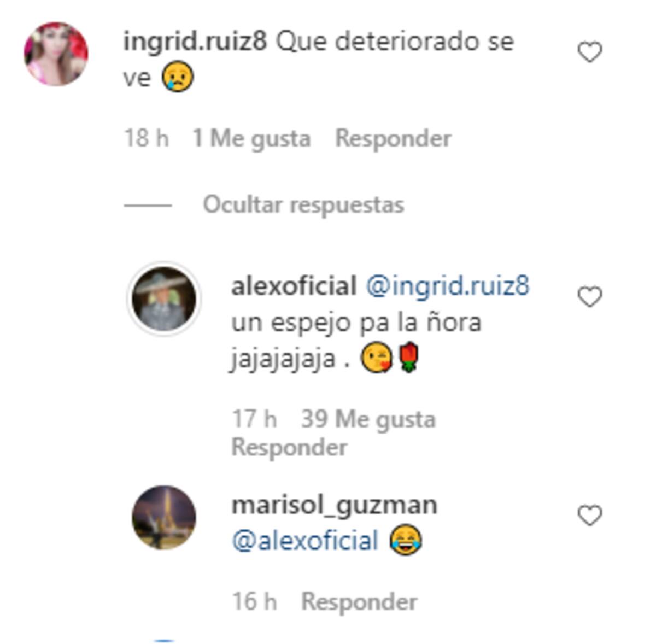Click the 17 h timestamp
This screenshot has width=656, height=644.
click(254, 419)
